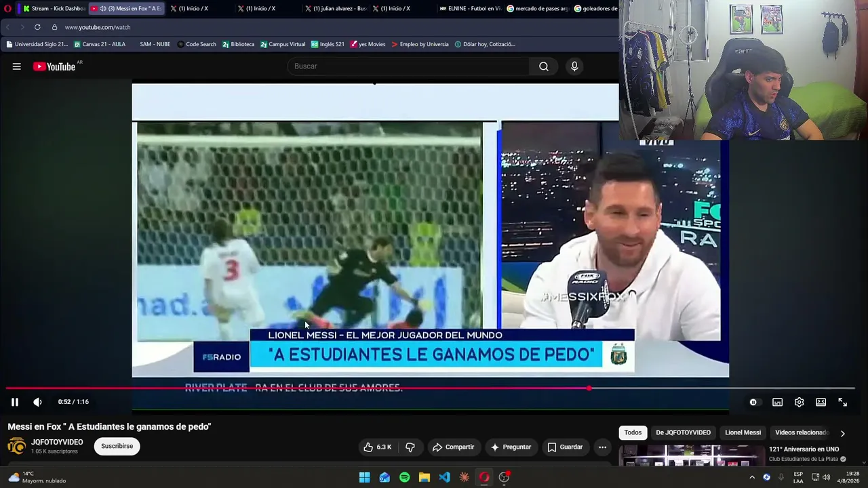
Task: Open the JQFOTOYVIDEO channel name link
Action: coord(57,442)
